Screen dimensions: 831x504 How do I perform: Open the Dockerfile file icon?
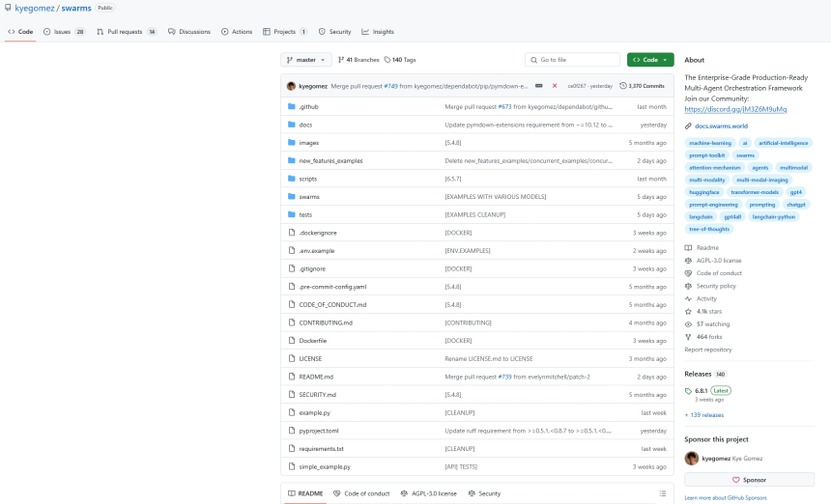click(292, 341)
